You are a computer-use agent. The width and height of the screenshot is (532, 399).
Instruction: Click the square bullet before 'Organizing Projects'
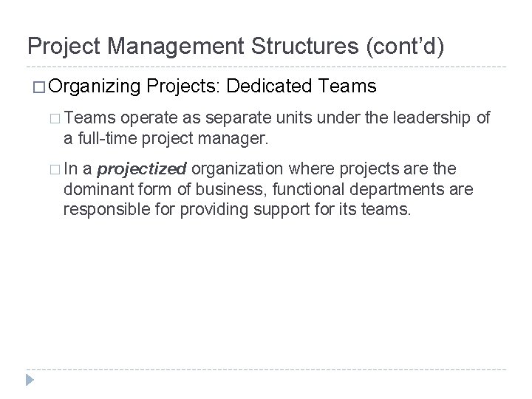point(39,87)
